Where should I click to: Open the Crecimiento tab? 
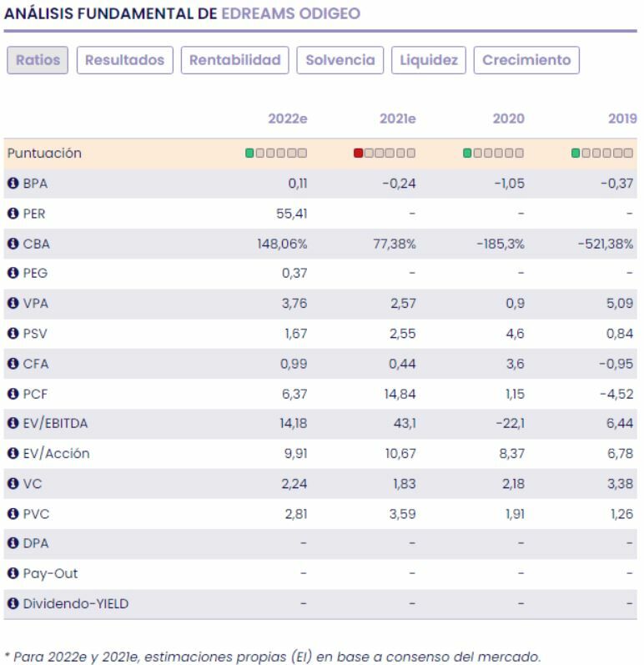click(526, 60)
